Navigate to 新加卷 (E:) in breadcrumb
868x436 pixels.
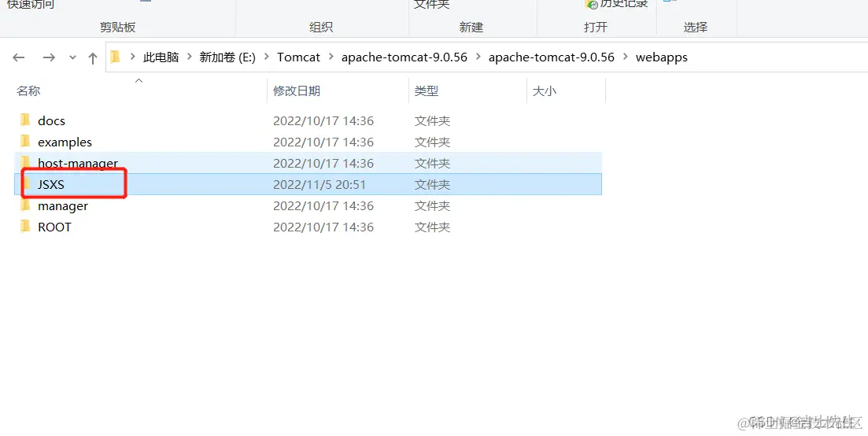pos(227,57)
